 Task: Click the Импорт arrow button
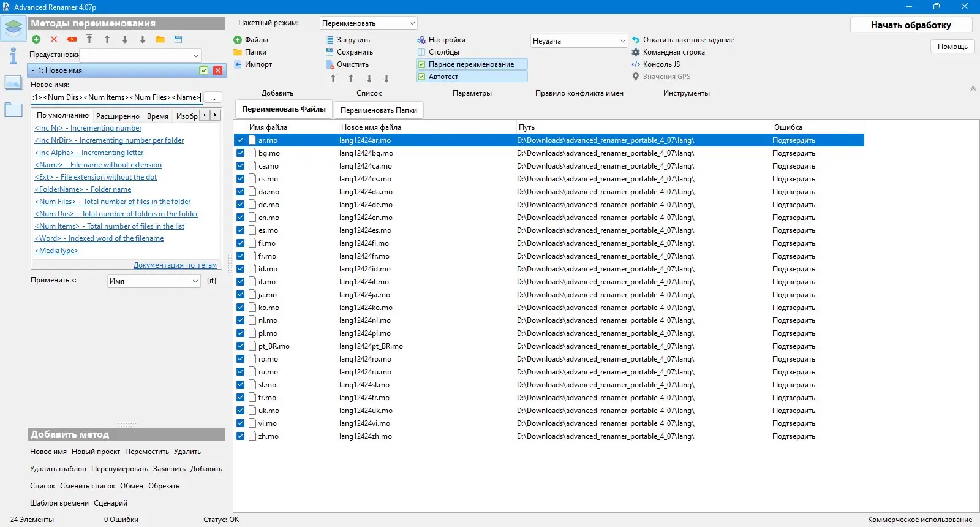pyautogui.click(x=253, y=64)
